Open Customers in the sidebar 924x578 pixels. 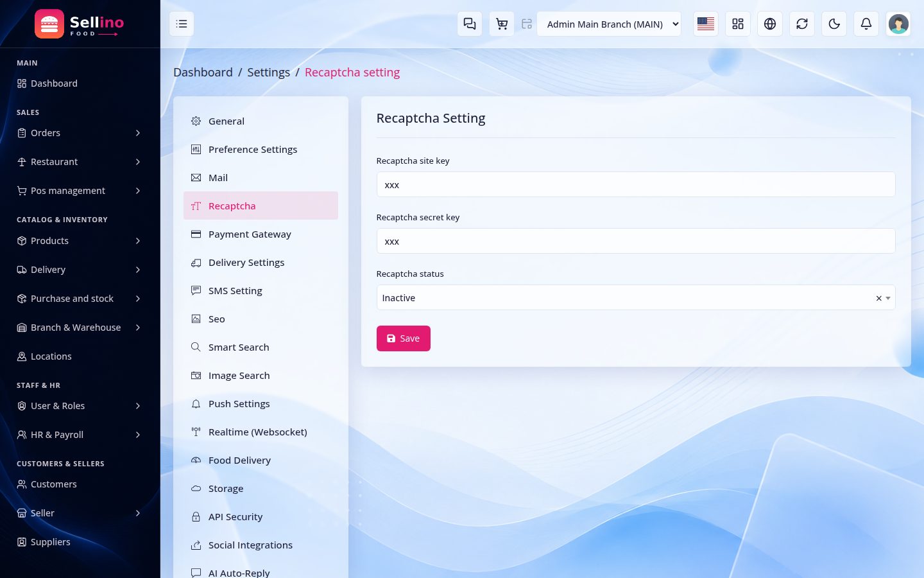[80, 484]
